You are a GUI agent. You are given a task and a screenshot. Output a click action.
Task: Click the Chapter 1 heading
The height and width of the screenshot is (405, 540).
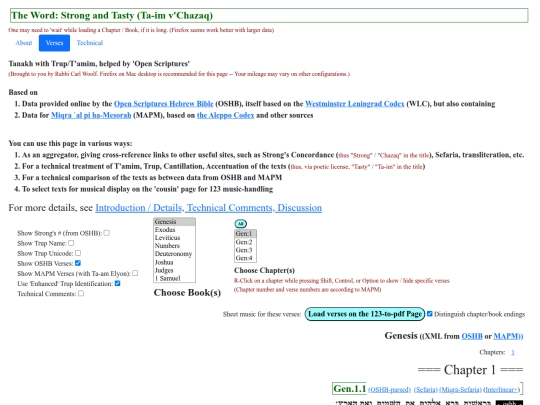point(470,370)
